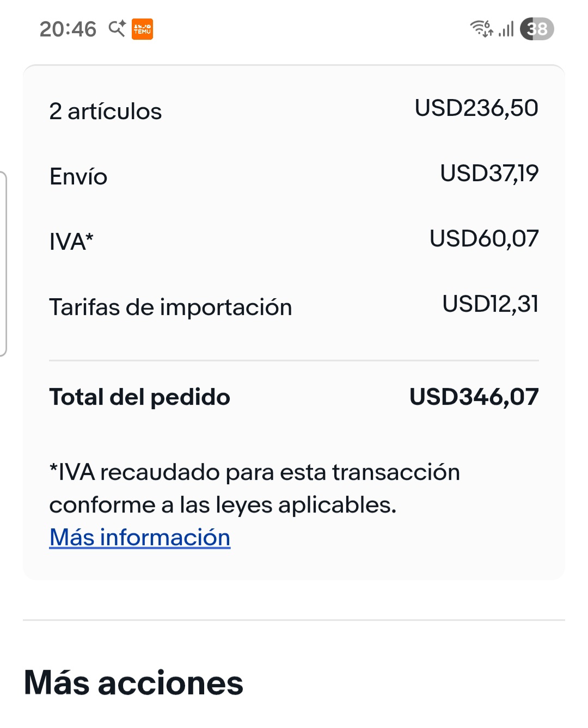Viewport: 588px width, 728px height.
Task: Tap the USD60,07 IVA amount
Action: tap(483, 239)
